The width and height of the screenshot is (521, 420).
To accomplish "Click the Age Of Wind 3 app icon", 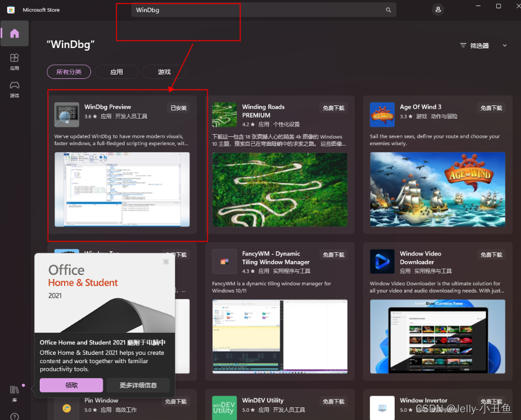I will coord(382,115).
